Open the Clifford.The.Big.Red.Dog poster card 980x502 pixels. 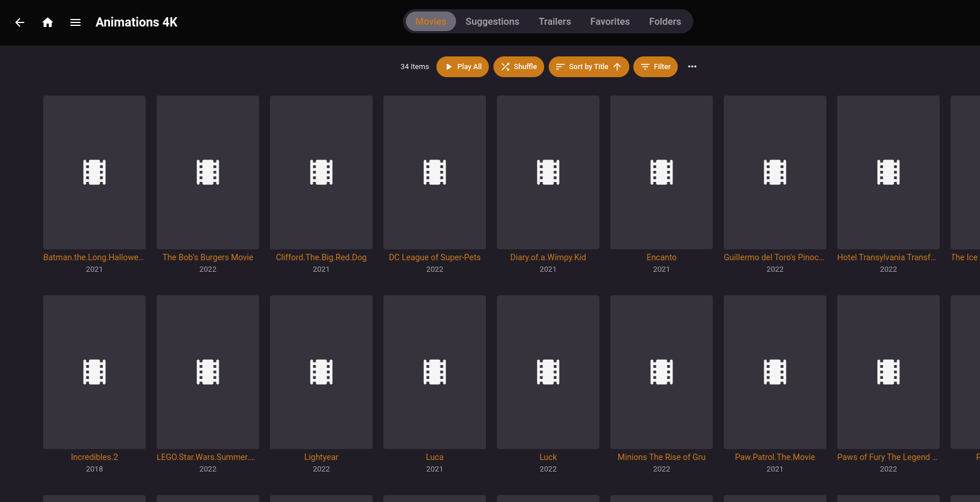click(321, 172)
